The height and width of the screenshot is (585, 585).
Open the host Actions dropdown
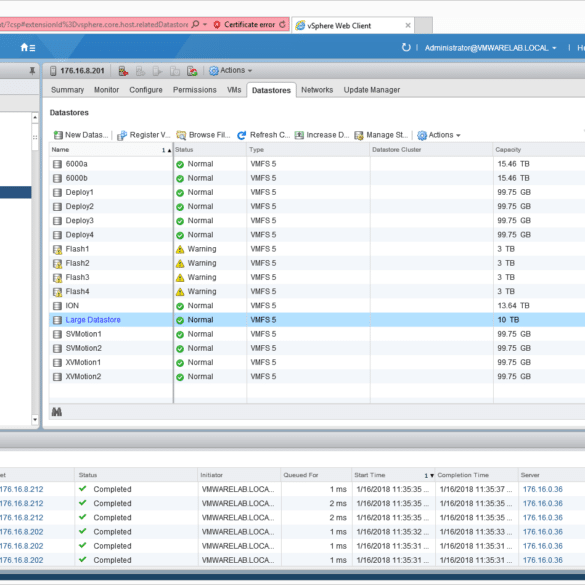tap(230, 71)
